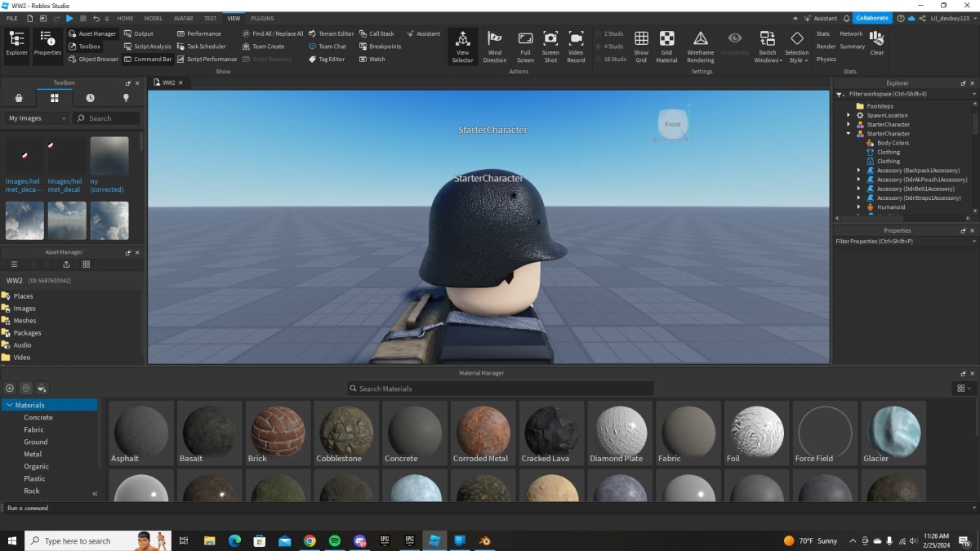This screenshot has width=980, height=551.
Task: Click the Collaborate button
Action: [871, 17]
